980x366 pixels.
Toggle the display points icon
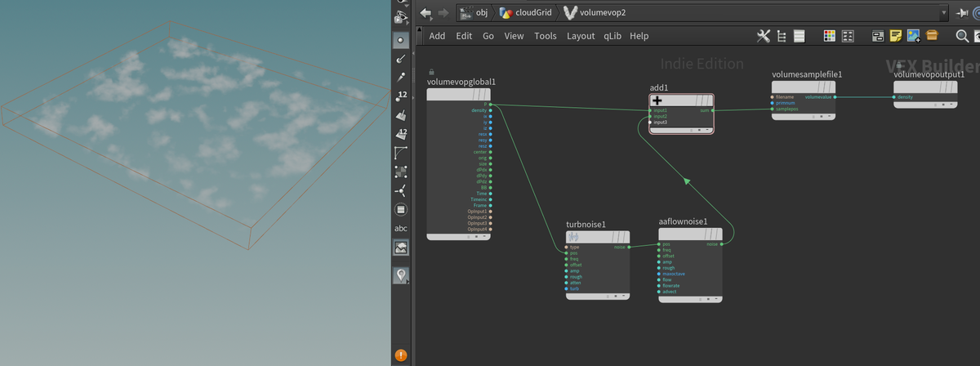400,78
